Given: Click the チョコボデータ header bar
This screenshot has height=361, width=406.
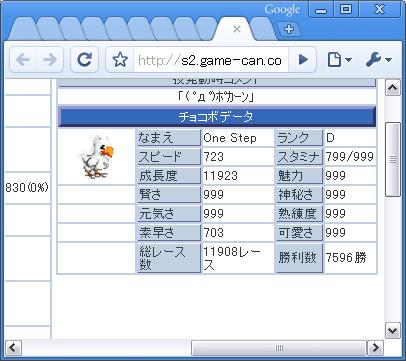Looking at the screenshot, I should tap(217, 117).
